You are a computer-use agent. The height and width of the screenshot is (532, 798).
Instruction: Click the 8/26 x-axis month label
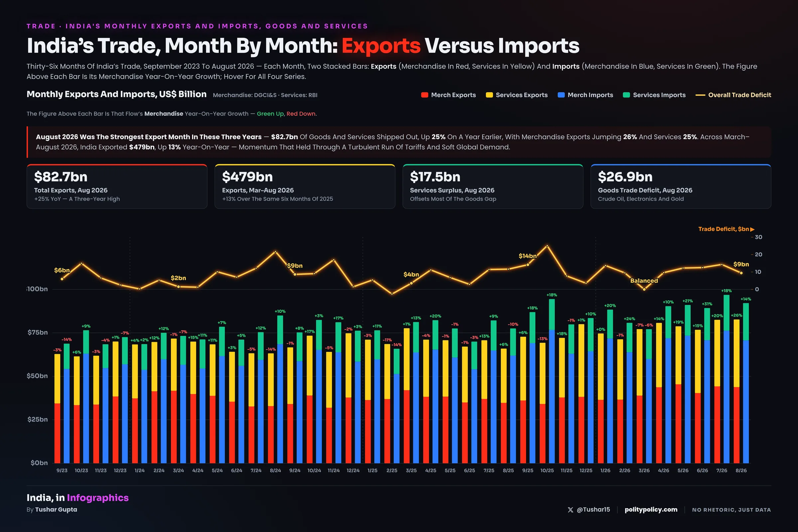(x=741, y=470)
